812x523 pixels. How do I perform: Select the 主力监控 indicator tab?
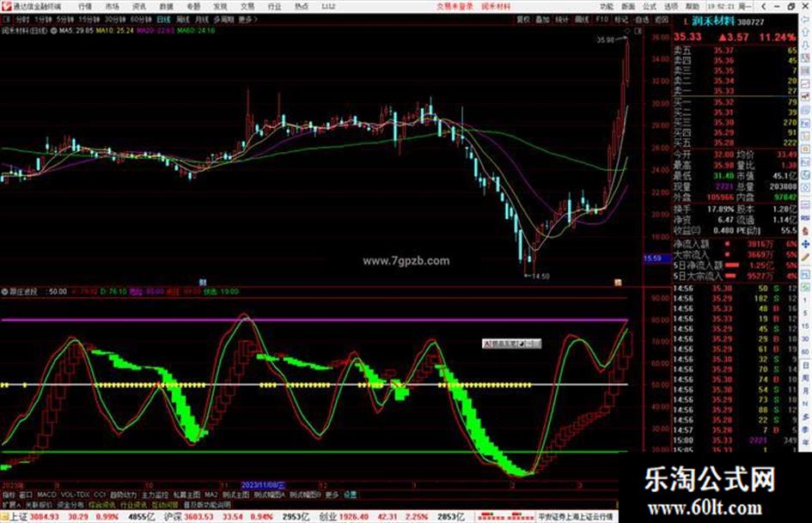pyautogui.click(x=155, y=495)
